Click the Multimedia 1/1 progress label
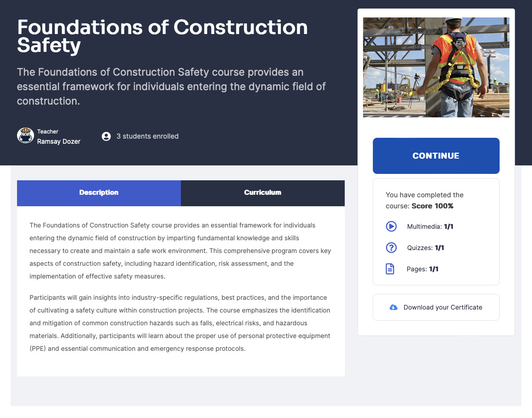 [x=430, y=227]
